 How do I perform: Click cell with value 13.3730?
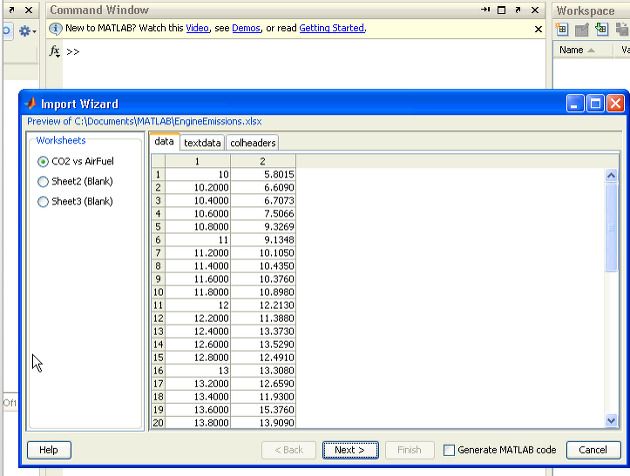pos(263,331)
